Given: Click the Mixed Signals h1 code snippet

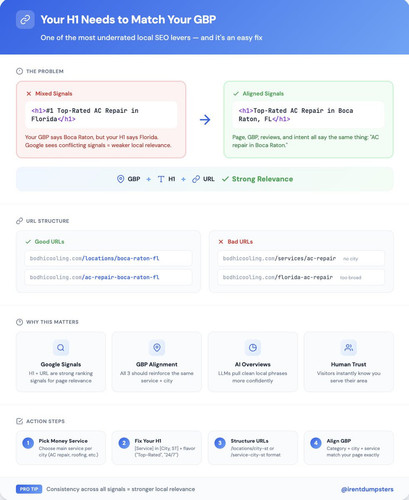Looking at the screenshot, I should 101,115.
